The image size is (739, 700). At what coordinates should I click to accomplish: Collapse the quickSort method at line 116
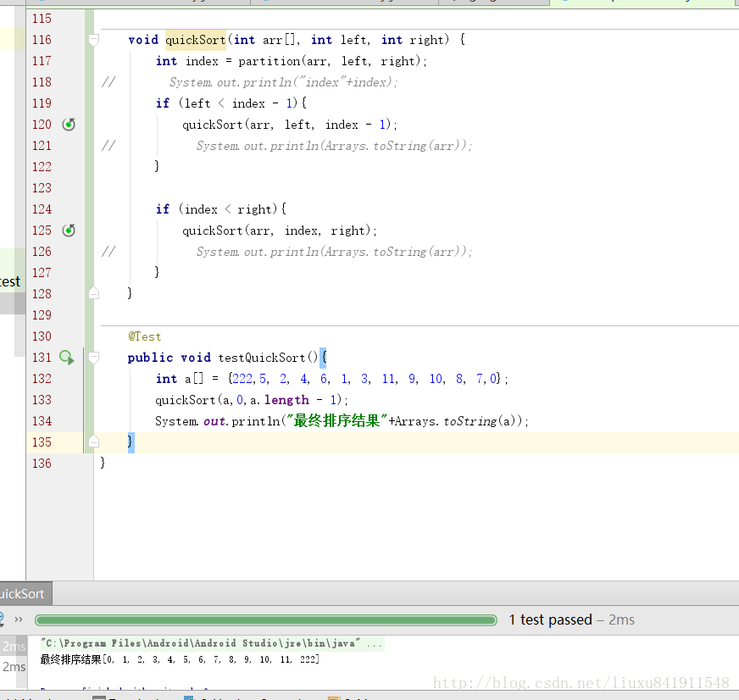94,40
